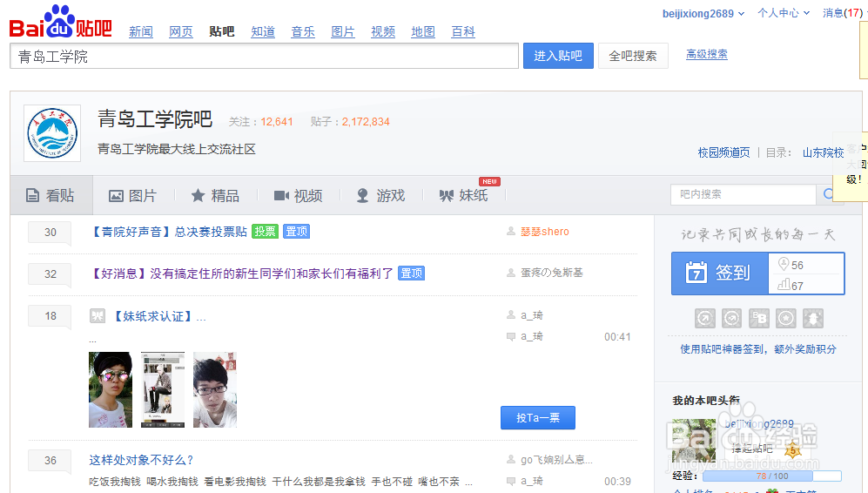The height and width of the screenshot is (493, 868).
Task: Click the bar chart rank icon showing 67
Action: pyautogui.click(x=784, y=285)
